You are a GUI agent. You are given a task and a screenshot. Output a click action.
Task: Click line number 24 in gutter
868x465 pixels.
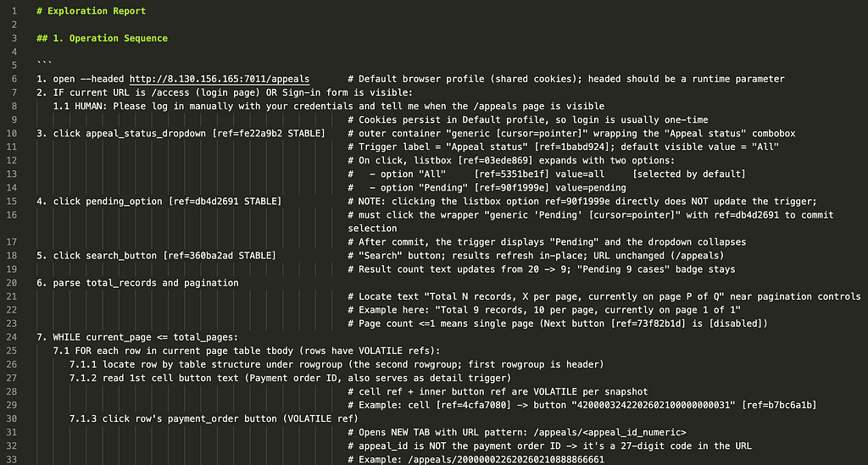pos(12,337)
